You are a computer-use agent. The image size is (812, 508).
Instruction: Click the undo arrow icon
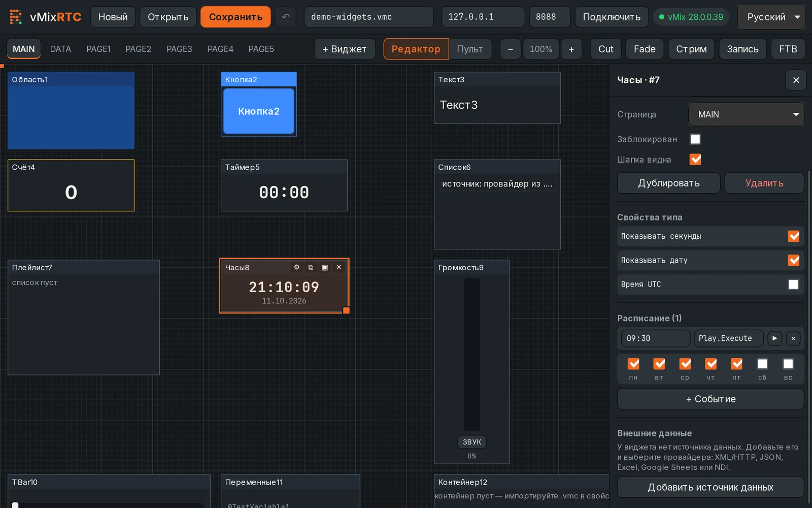click(x=286, y=17)
